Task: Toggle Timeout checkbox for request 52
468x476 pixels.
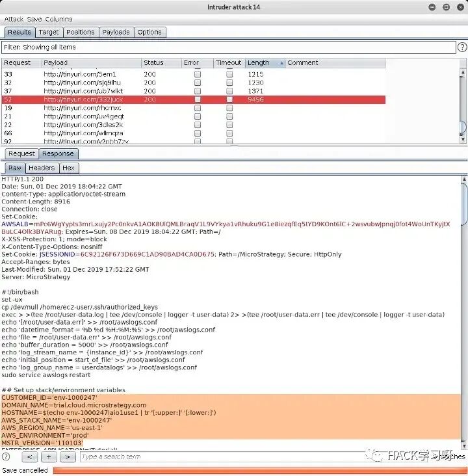Action: (x=229, y=99)
